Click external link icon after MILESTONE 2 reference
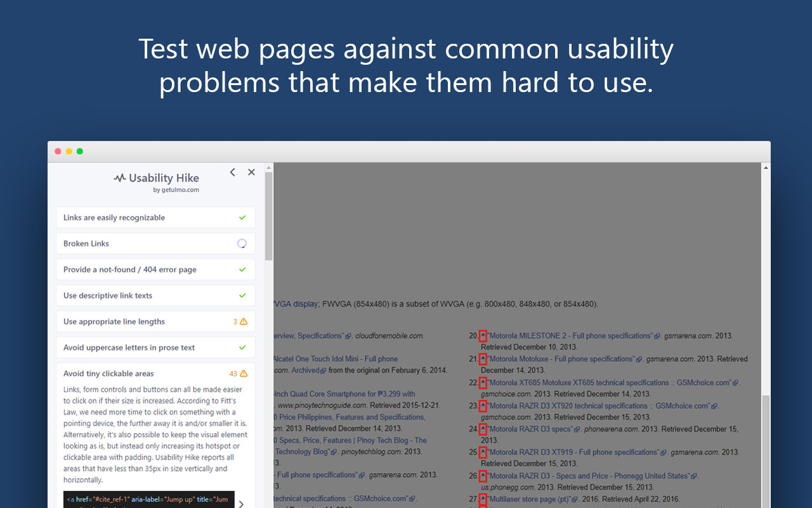 click(x=657, y=336)
